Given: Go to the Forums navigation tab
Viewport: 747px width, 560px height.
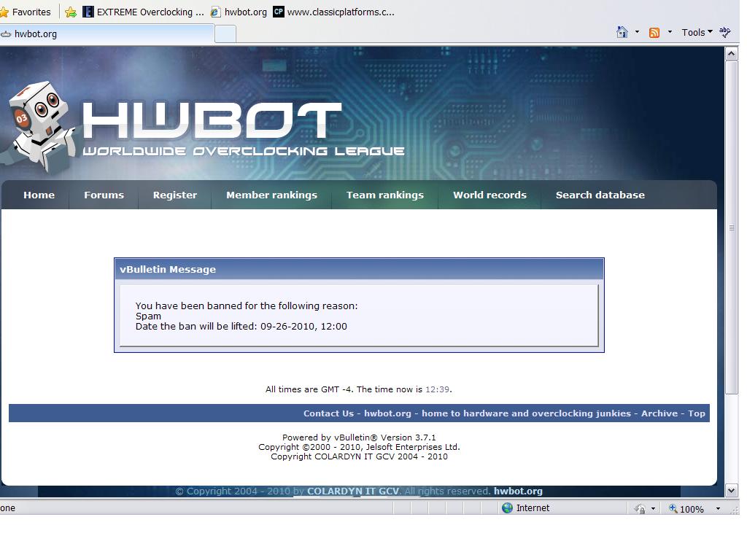Looking at the screenshot, I should [x=104, y=195].
